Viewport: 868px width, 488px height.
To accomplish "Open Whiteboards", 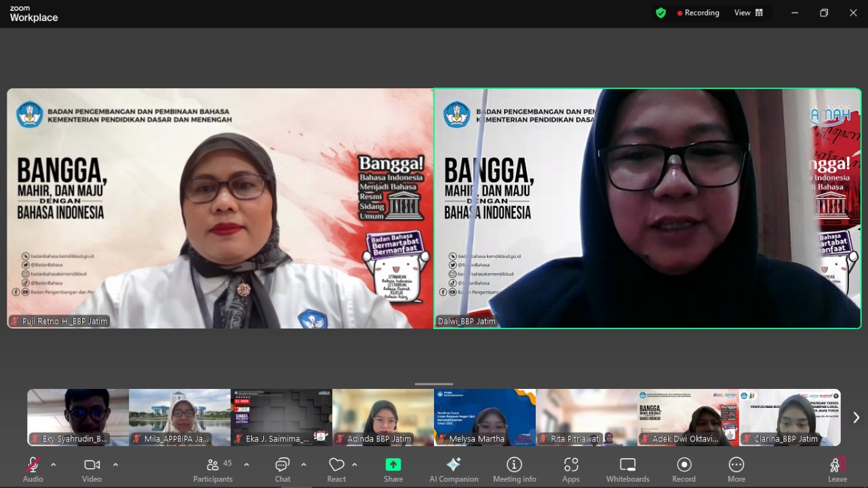I will [x=628, y=469].
